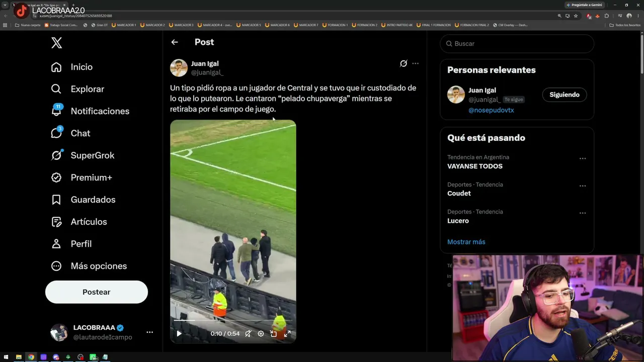Open Notificaciones with 11 unread
Image resolution: width=644 pixels, height=362 pixels.
(x=90, y=111)
